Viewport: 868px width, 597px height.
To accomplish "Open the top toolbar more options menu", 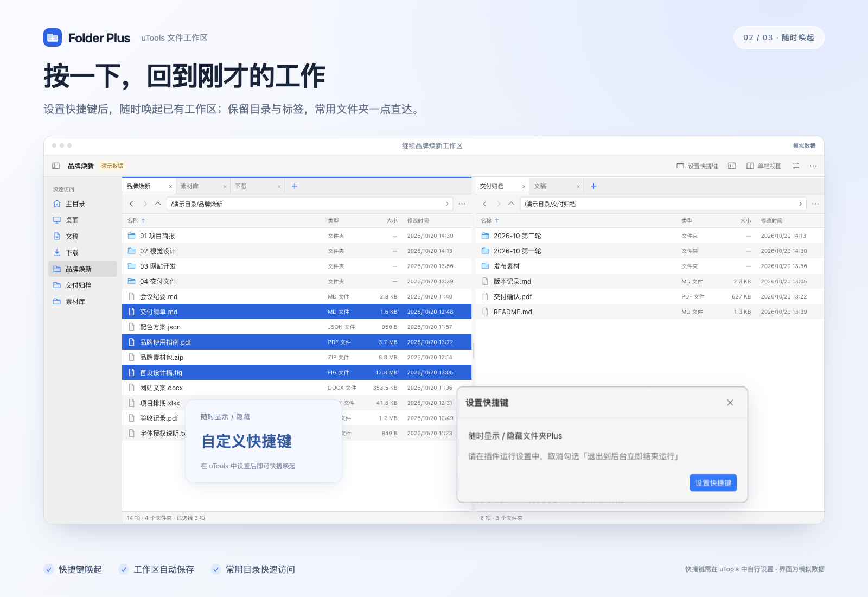I will click(813, 166).
